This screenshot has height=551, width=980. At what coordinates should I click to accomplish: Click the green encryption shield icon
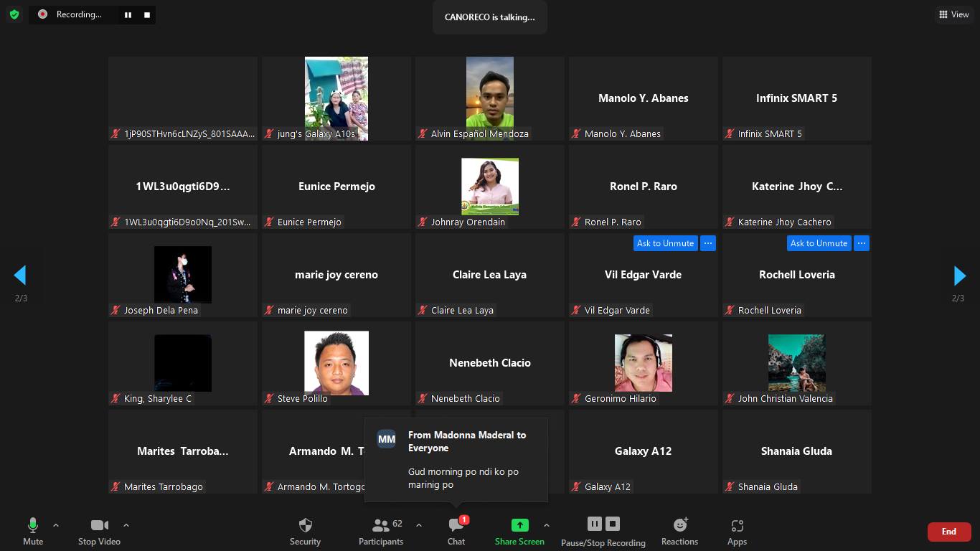(x=14, y=14)
